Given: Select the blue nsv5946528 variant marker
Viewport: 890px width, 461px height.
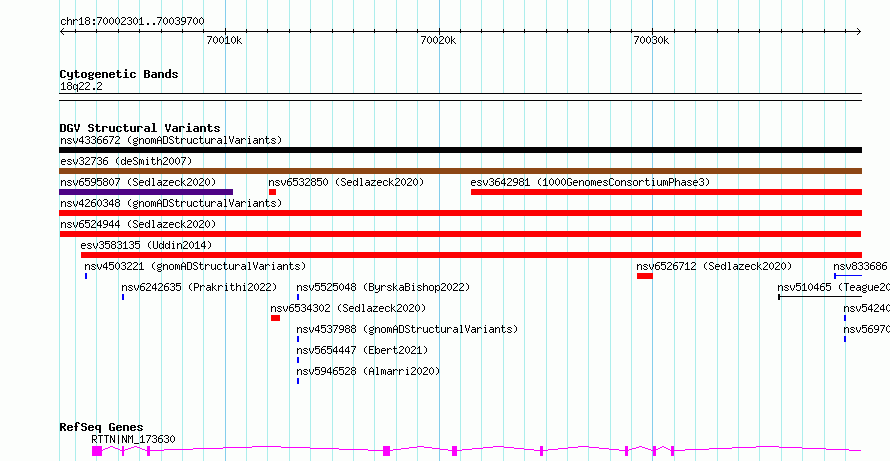Looking at the screenshot, I should [297, 381].
